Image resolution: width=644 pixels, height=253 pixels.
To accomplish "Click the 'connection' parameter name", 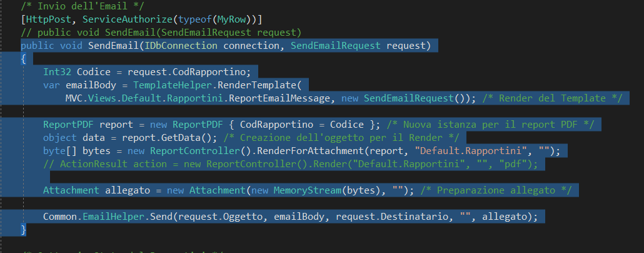I will coord(251,46).
